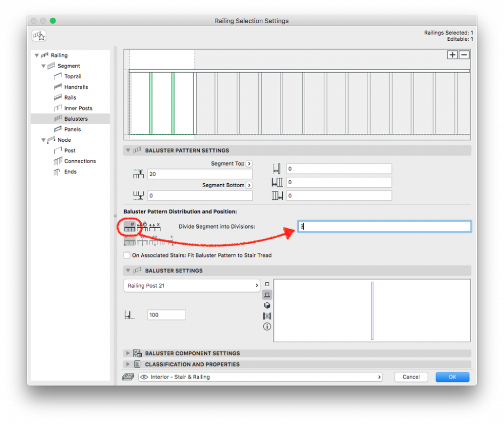Open Railing Post 21 selector
The height and width of the screenshot is (424, 504).
tap(192, 286)
